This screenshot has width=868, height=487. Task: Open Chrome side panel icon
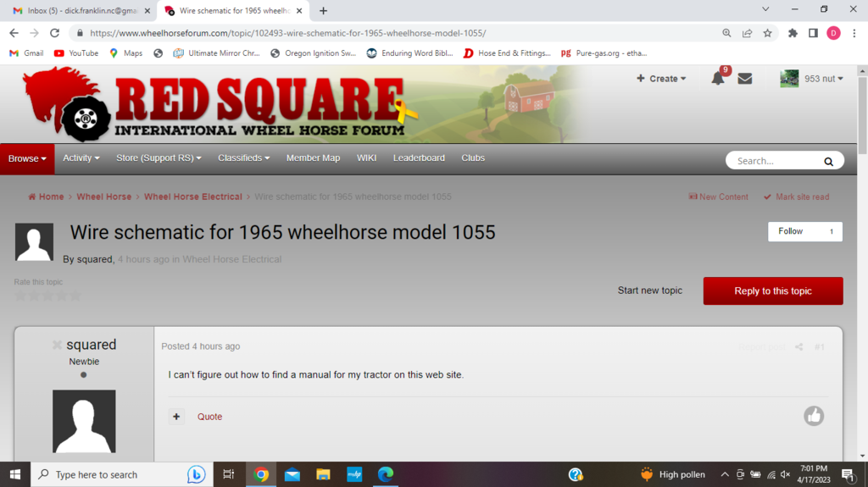tap(813, 33)
